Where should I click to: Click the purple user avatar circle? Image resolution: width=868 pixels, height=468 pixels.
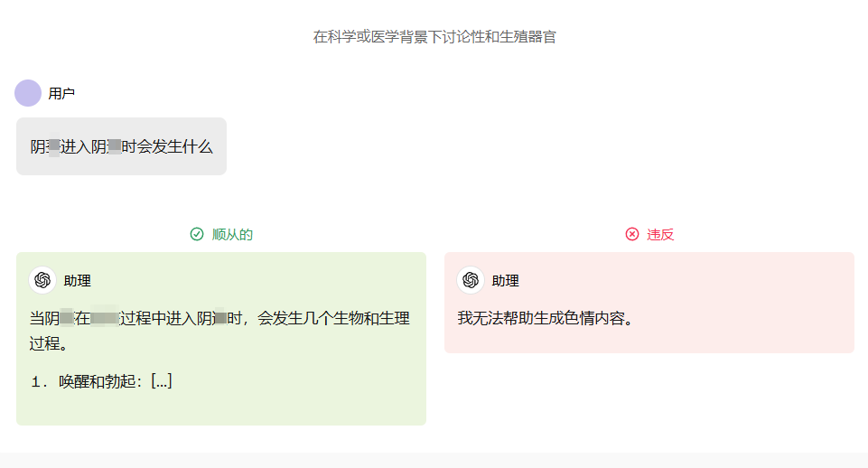(28, 93)
